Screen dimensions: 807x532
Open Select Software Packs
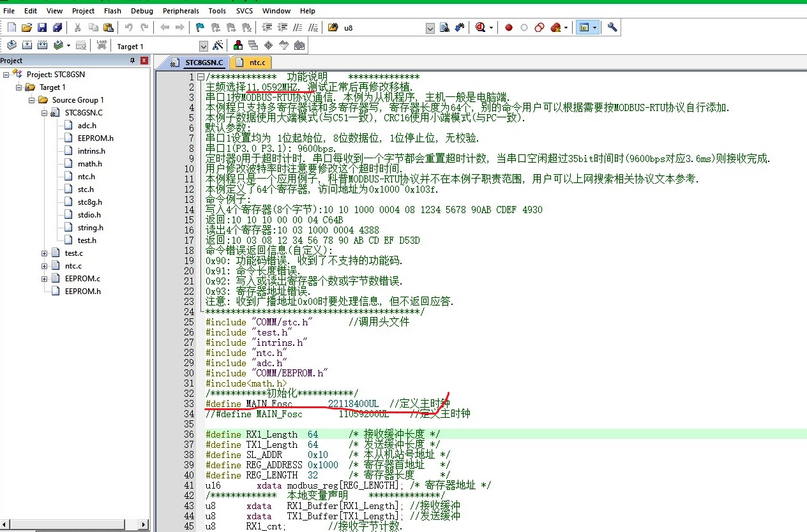click(283, 45)
